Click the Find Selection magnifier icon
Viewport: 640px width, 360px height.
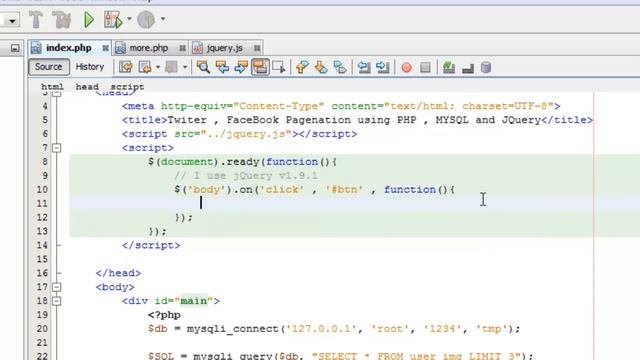click(x=203, y=67)
